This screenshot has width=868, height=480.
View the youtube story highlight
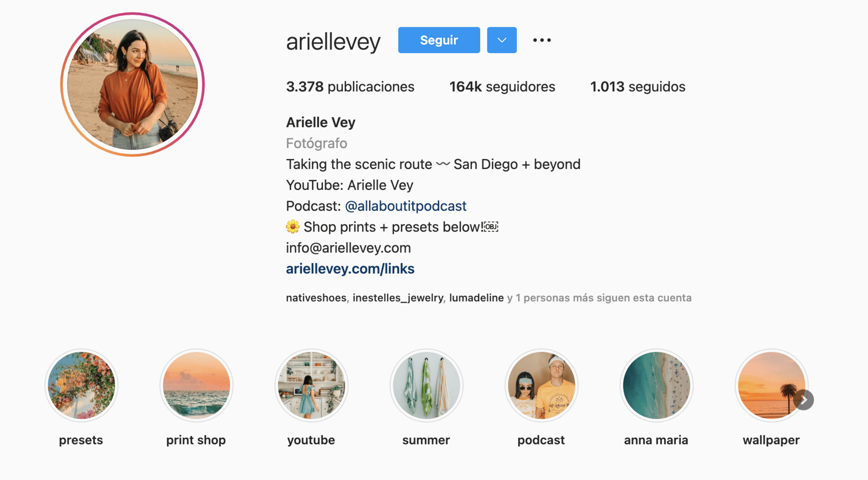[311, 385]
